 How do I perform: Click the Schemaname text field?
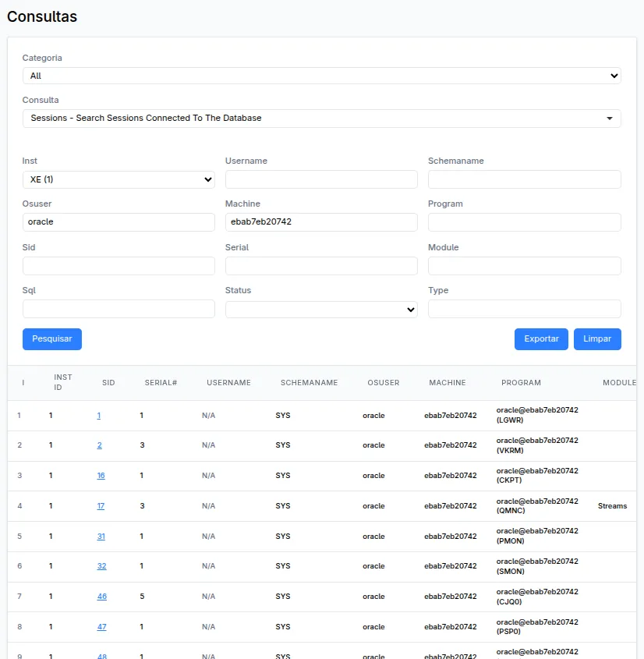coord(524,179)
